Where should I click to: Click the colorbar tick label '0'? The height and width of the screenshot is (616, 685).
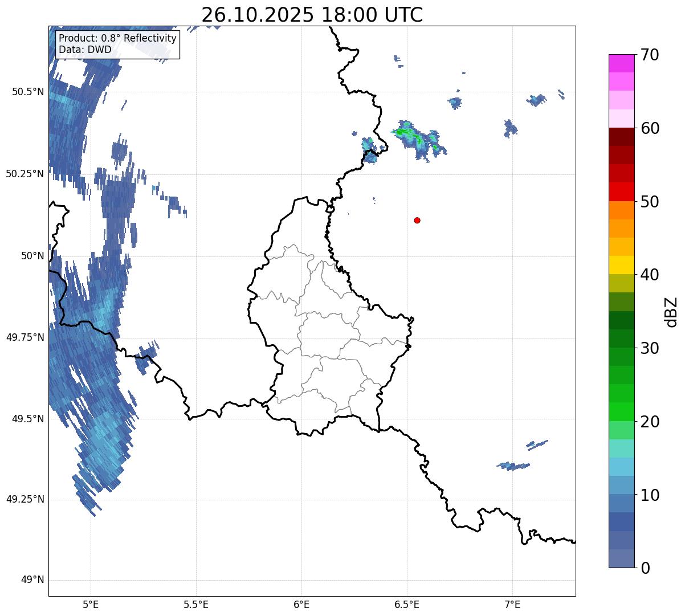click(645, 568)
